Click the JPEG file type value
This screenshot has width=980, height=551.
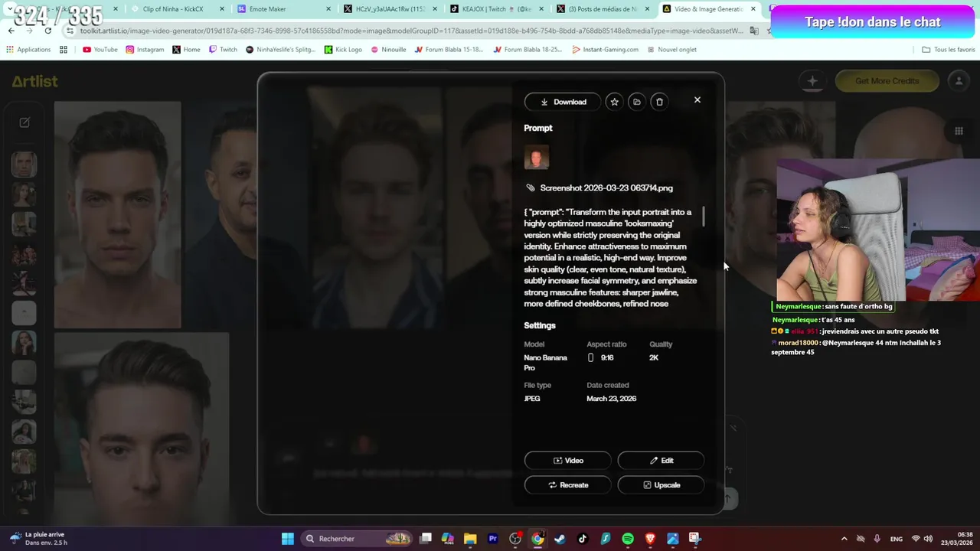point(532,399)
